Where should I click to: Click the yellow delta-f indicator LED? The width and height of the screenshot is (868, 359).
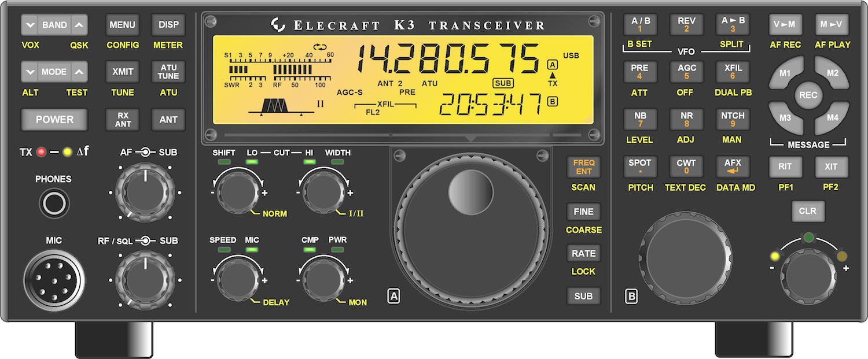pos(67,152)
